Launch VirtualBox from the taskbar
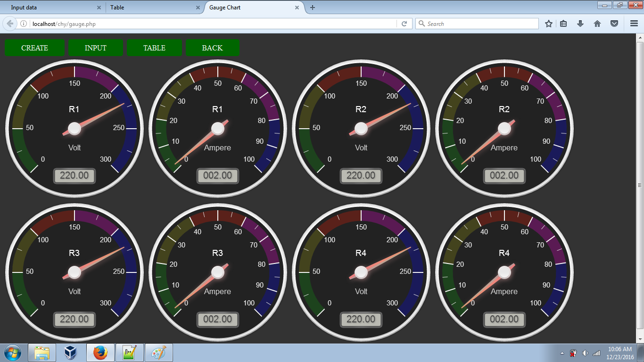The width and height of the screenshot is (644, 362). pyautogui.click(x=71, y=352)
